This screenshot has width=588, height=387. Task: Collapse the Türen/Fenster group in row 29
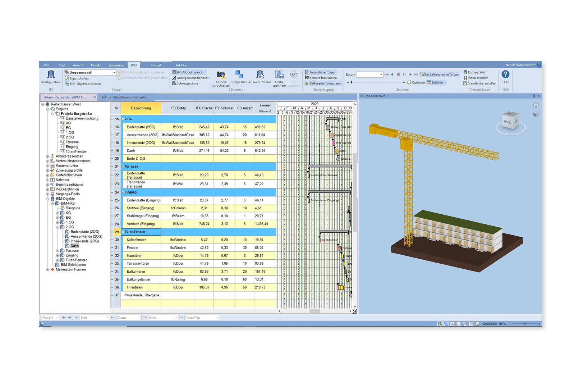pyautogui.click(x=123, y=232)
